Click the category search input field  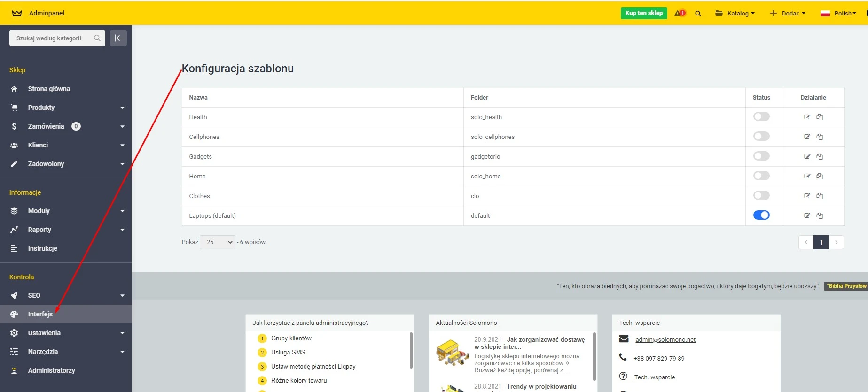pyautogui.click(x=52, y=38)
